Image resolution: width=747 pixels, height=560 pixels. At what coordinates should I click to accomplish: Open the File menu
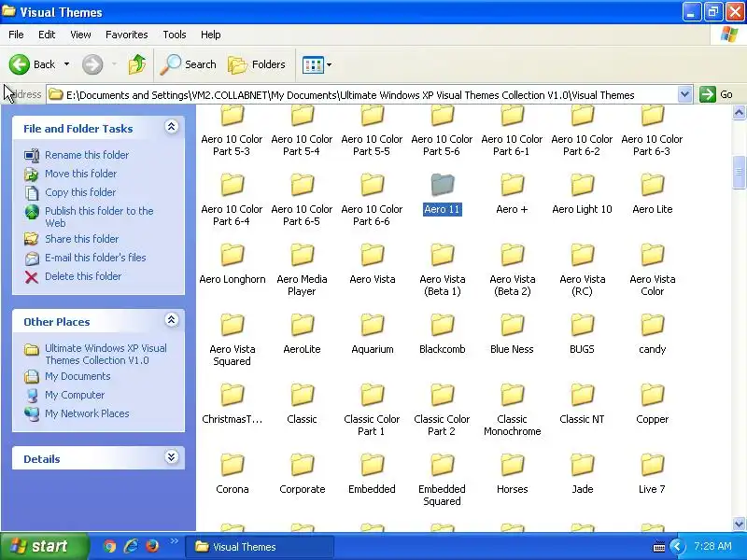pos(16,35)
